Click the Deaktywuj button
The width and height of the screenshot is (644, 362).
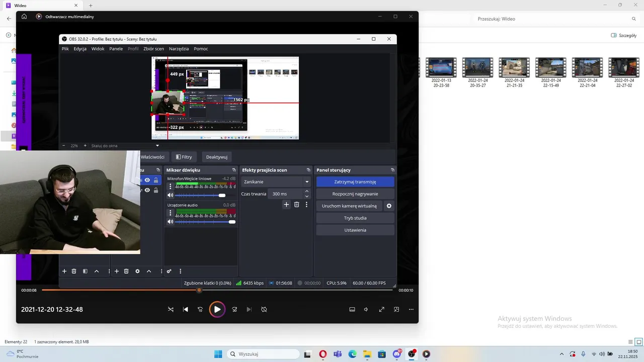click(216, 157)
